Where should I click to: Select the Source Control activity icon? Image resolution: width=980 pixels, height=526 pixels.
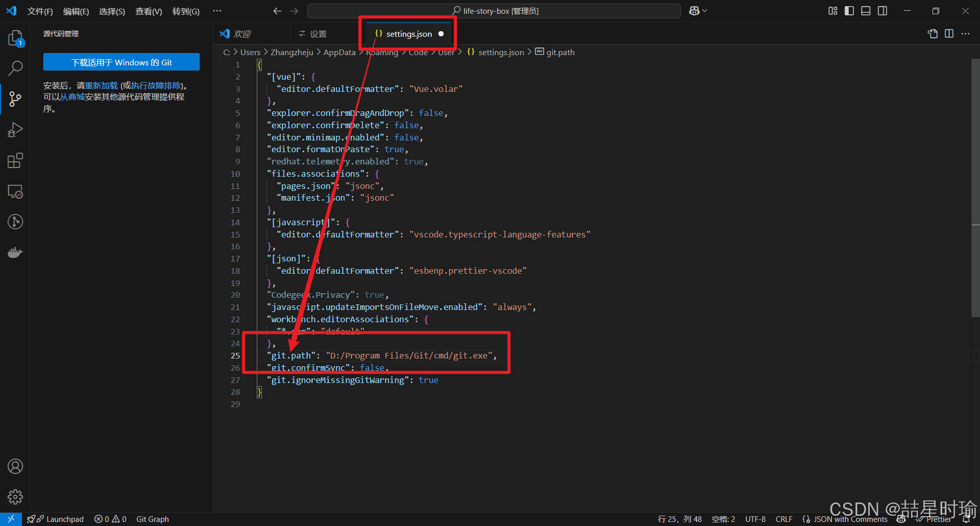[15, 99]
